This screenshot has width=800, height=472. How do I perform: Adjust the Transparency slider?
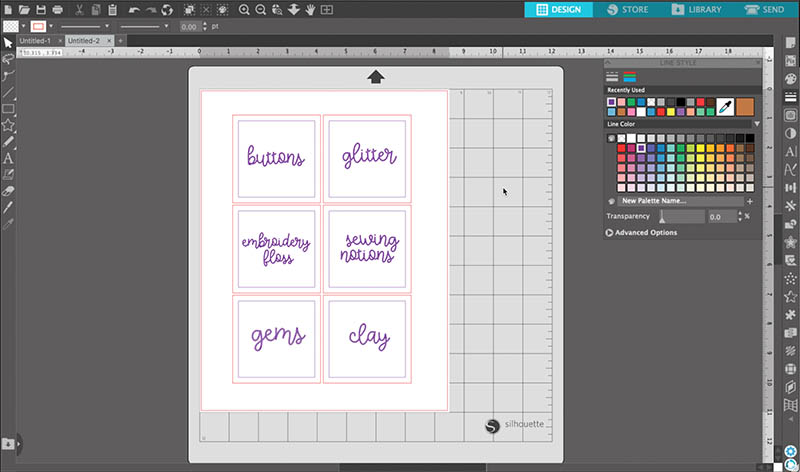pyautogui.click(x=681, y=217)
